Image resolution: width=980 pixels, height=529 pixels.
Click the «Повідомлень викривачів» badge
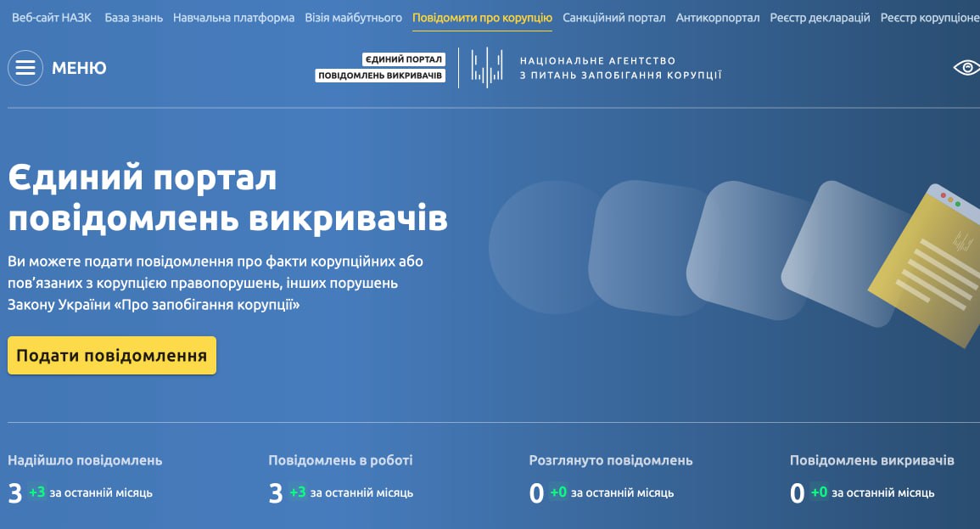(x=380, y=76)
